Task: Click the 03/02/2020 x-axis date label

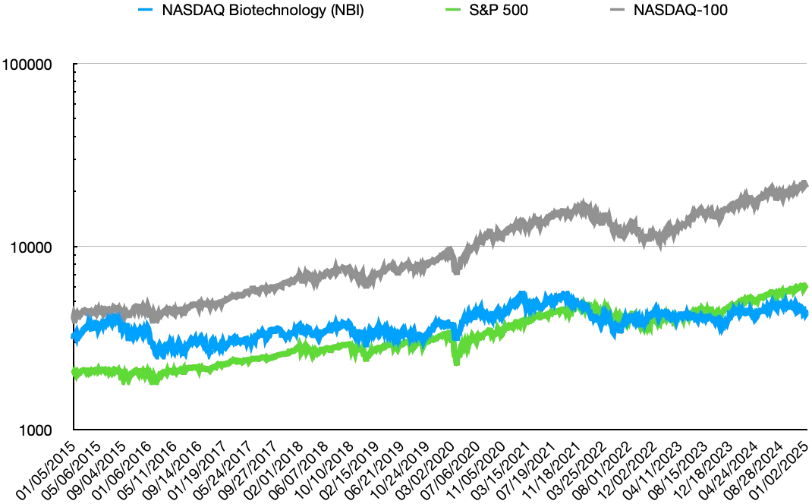Action: [426, 471]
